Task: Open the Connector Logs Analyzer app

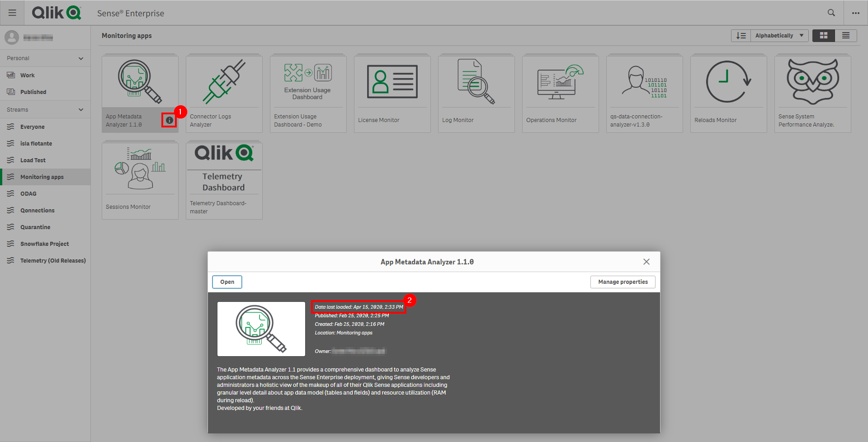Action: (224, 94)
